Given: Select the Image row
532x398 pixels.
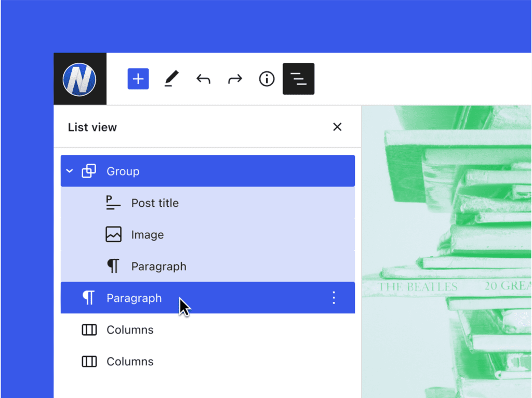Looking at the screenshot, I should (x=208, y=234).
